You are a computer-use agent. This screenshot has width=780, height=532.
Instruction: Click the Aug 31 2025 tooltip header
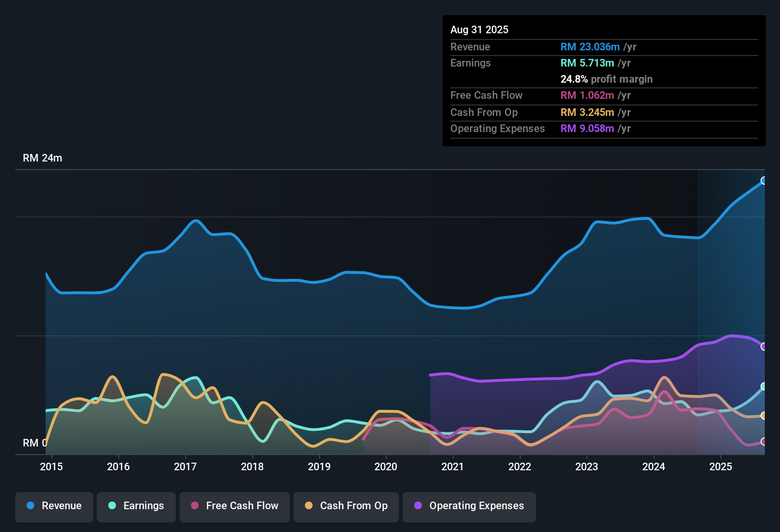(479, 29)
